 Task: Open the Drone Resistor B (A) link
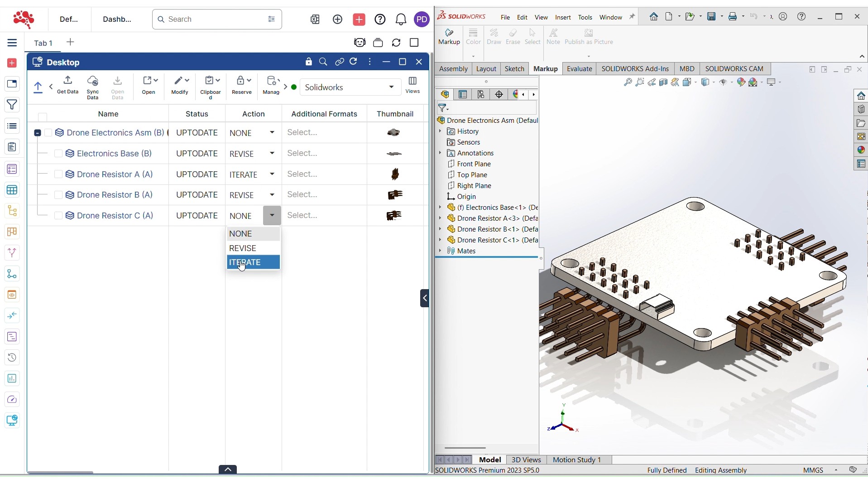click(115, 195)
